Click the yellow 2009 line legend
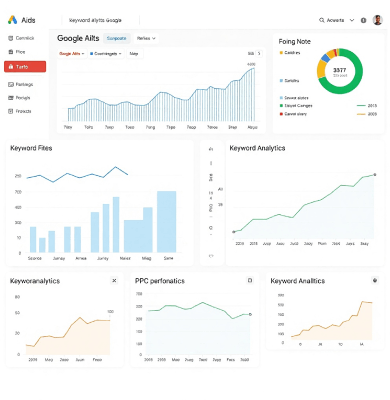Image resolution: width=390 pixels, height=400 pixels. pos(367,114)
